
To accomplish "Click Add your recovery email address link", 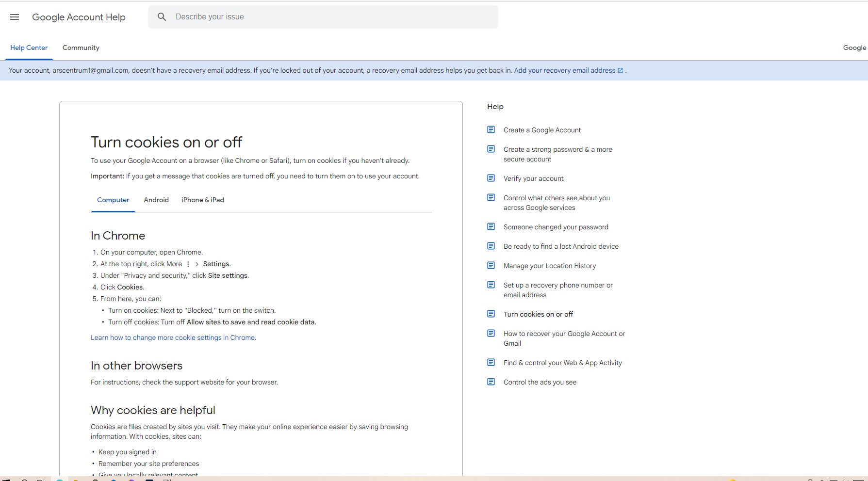I will point(564,70).
